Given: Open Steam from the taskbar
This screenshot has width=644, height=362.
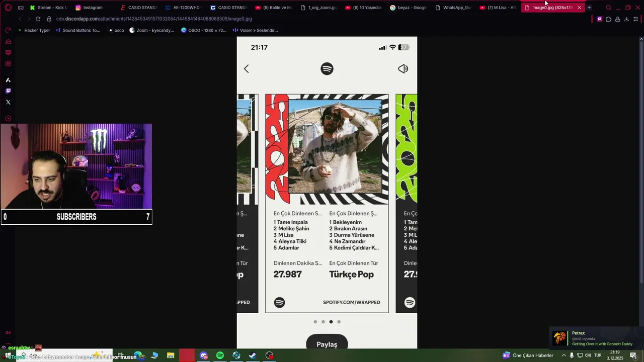Looking at the screenshot, I should click(253, 355).
